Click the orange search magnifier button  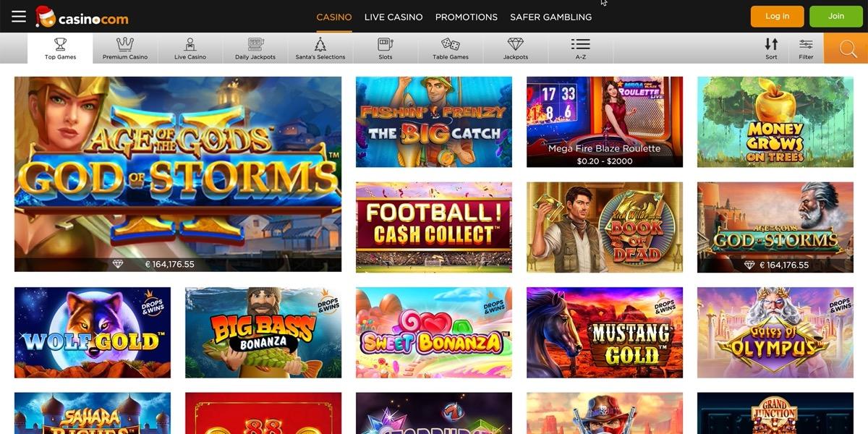point(846,48)
